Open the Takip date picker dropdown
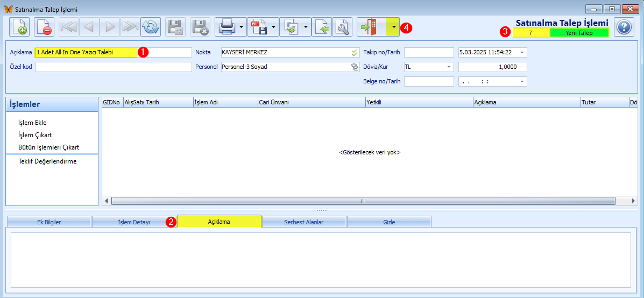644x298 pixels. 522,53
